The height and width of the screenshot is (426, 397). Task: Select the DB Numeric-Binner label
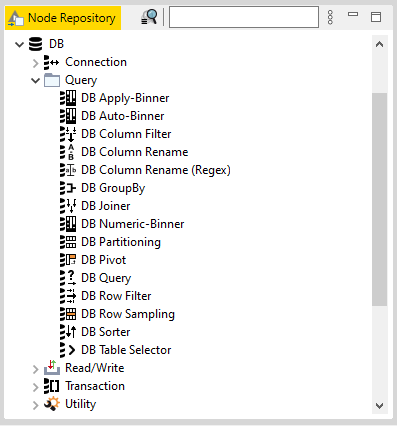[x=133, y=224]
